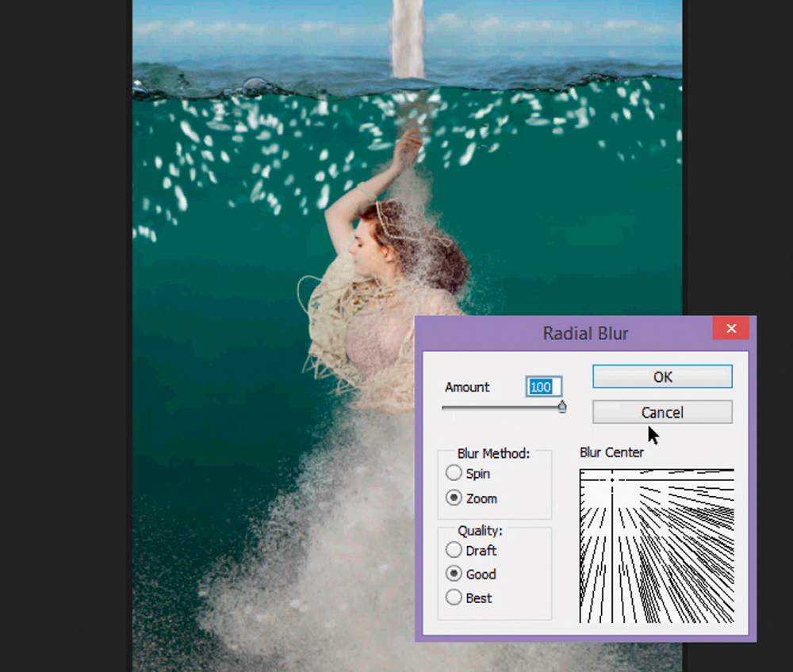Click OK in the Radial Blur dialog
This screenshot has width=793, height=672.
[x=662, y=377]
